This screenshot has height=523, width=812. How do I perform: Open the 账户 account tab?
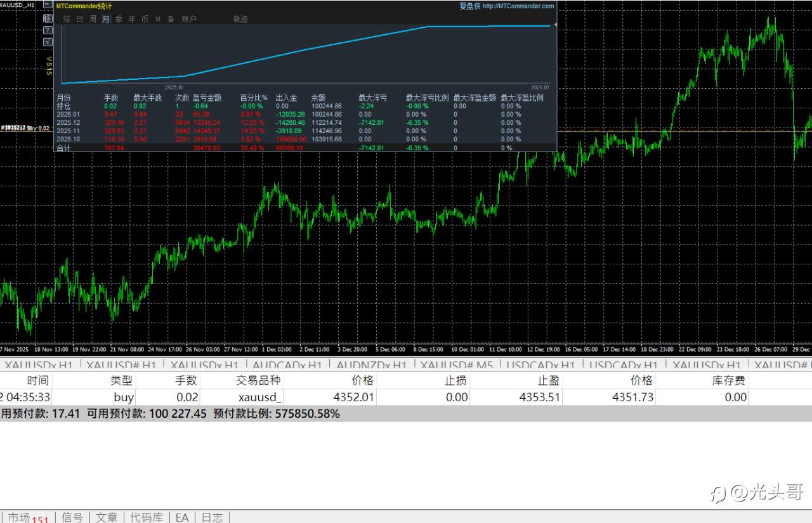[x=189, y=19]
